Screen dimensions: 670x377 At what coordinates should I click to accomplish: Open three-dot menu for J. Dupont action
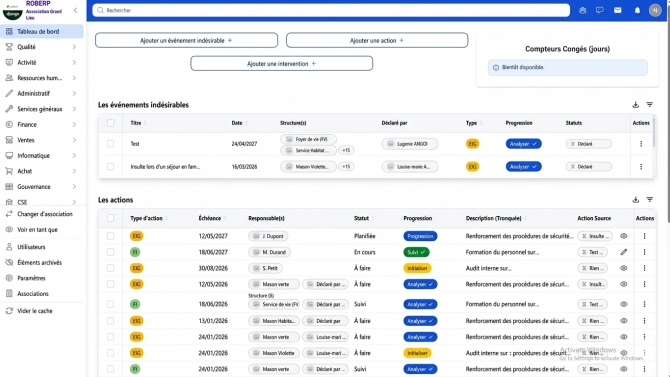click(644, 236)
